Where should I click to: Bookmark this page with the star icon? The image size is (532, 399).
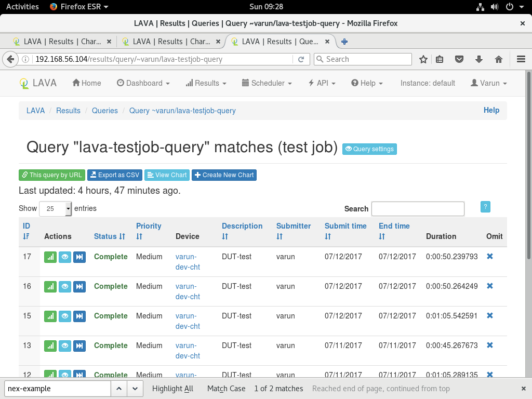coord(423,59)
